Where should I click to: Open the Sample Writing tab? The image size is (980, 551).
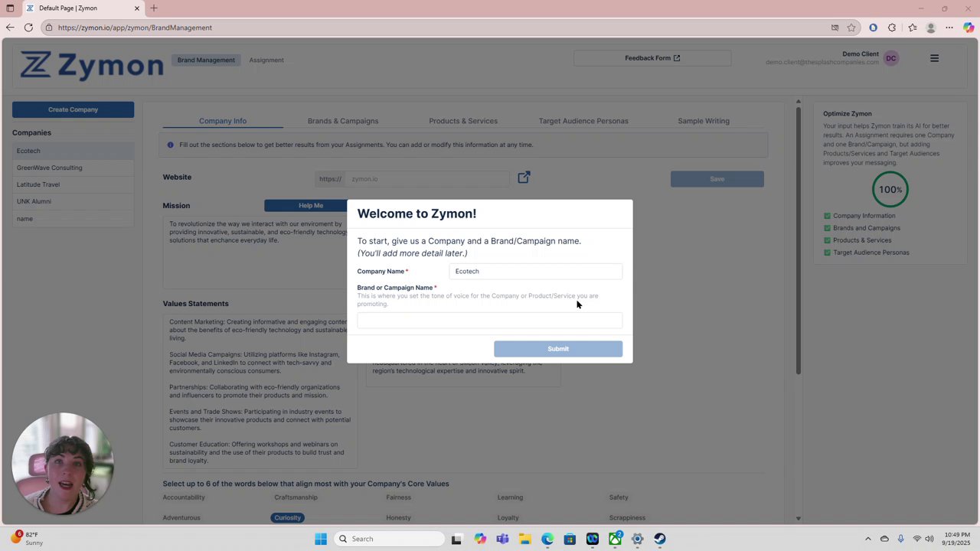pyautogui.click(x=704, y=121)
